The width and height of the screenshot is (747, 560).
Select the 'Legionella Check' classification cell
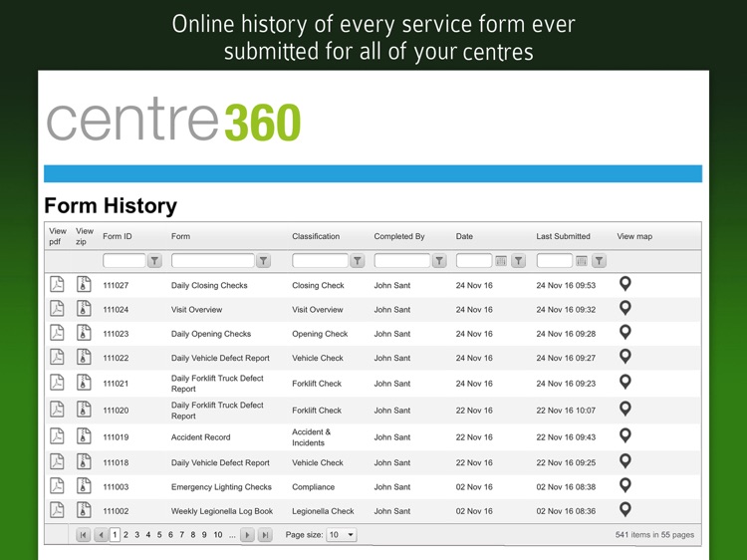coord(323,511)
